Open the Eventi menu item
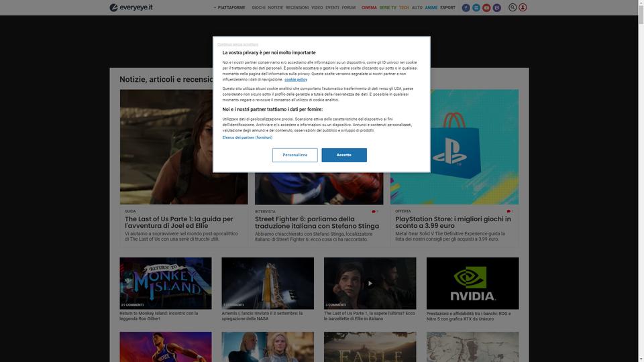 (x=332, y=8)
